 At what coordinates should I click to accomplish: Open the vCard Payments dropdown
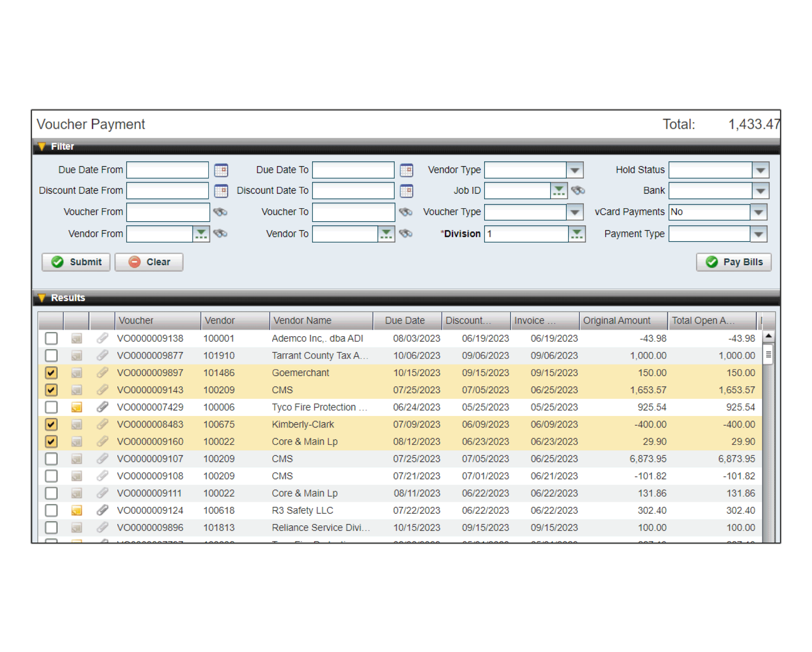758,212
